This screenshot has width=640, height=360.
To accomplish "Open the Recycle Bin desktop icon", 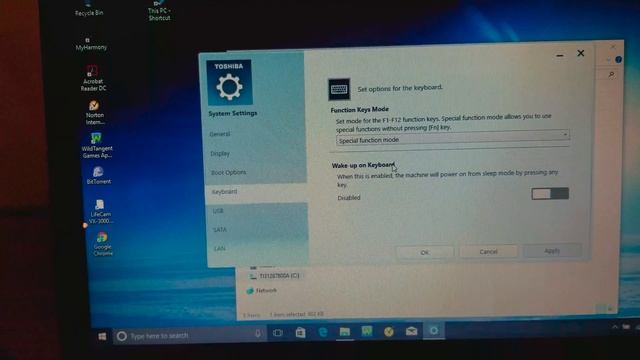I will click(89, 9).
